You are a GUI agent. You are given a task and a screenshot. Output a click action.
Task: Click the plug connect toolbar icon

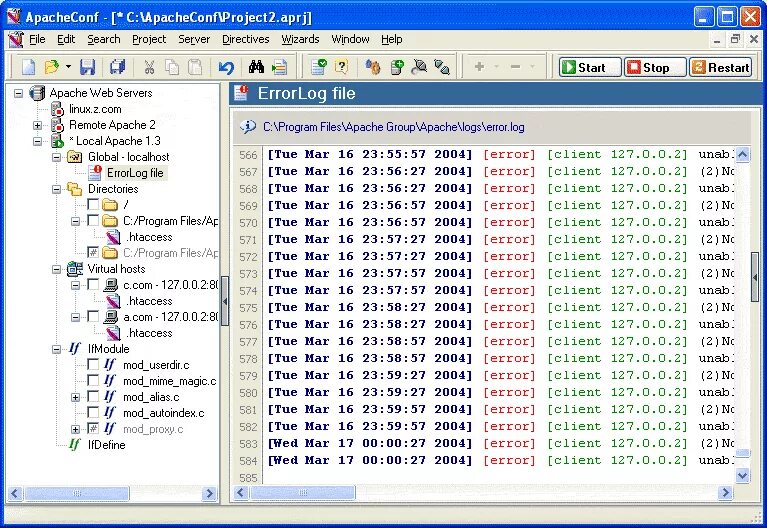pos(419,67)
